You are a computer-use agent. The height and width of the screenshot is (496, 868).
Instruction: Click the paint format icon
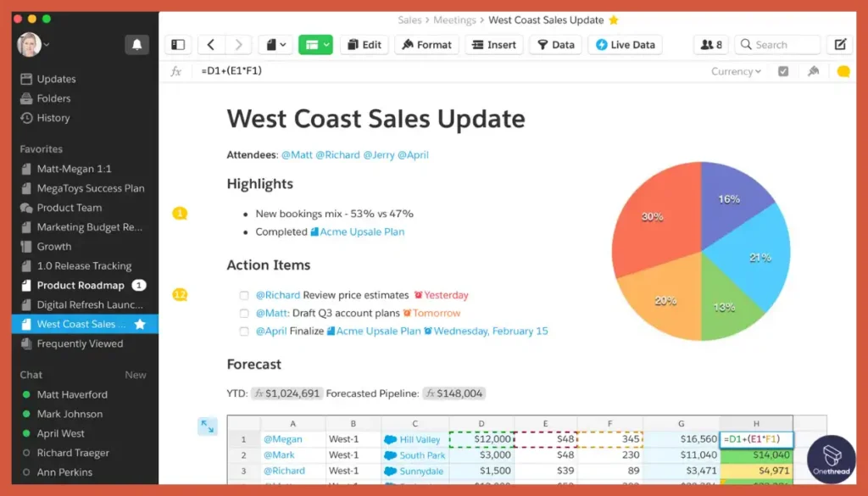pyautogui.click(x=813, y=71)
